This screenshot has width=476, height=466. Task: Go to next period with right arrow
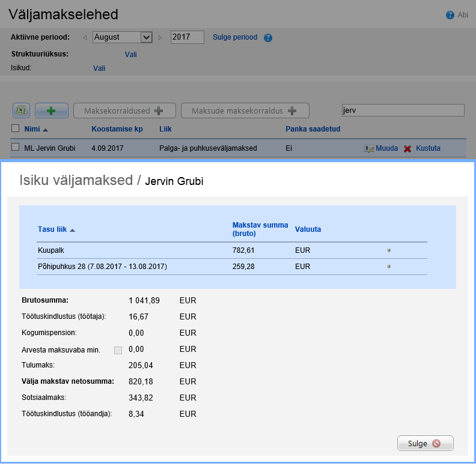160,37
